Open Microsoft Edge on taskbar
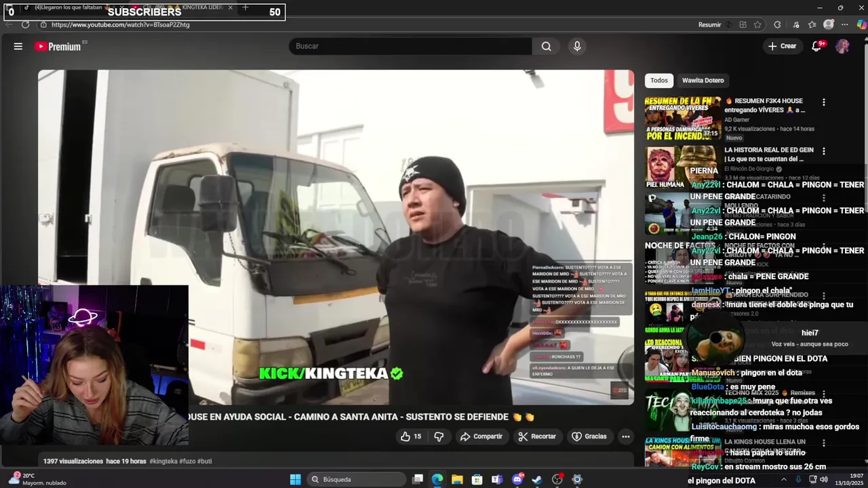The image size is (868, 488). (x=437, y=479)
